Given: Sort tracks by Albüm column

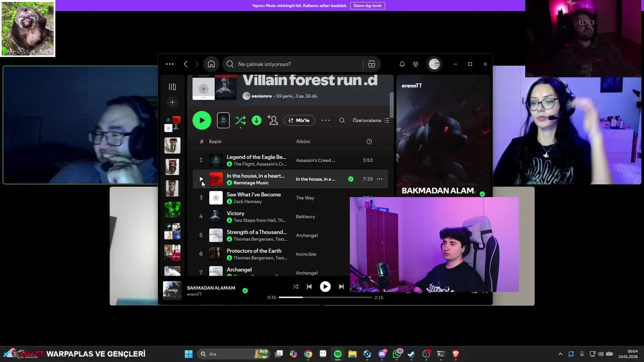Looking at the screenshot, I should pos(303,141).
